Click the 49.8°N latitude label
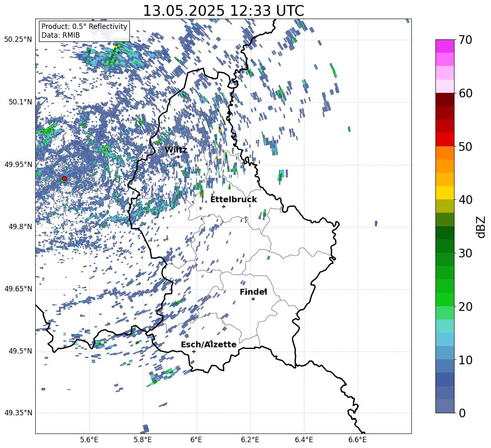This screenshot has height=448, width=491. coord(21,227)
